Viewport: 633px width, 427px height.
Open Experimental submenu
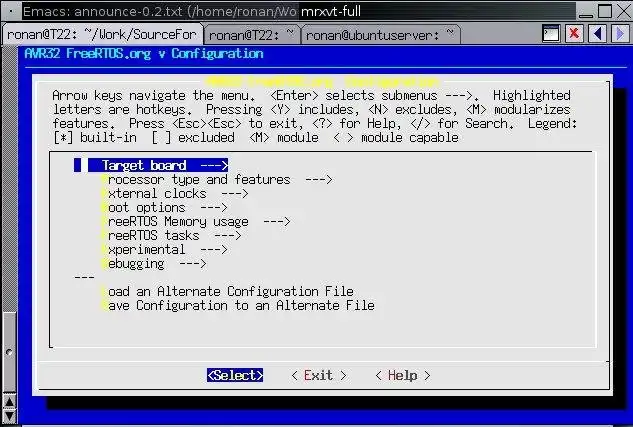pyautogui.click(x=164, y=249)
